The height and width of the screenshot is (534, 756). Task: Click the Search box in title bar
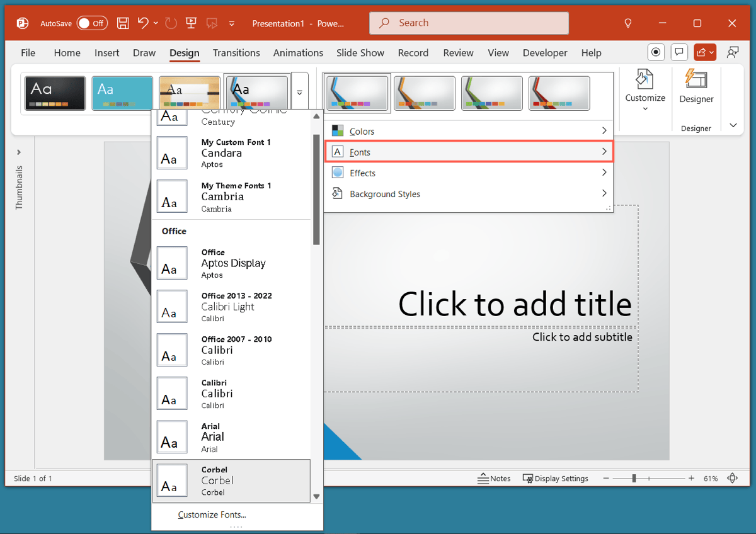pyautogui.click(x=469, y=23)
